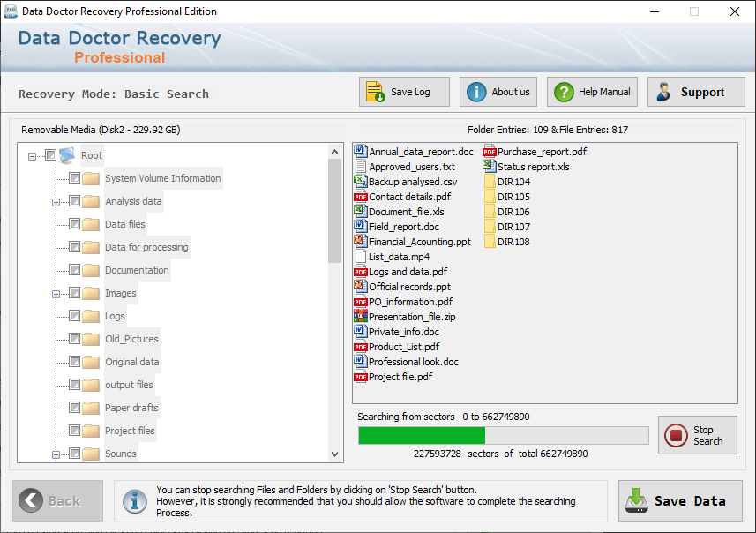This screenshot has width=756, height=533.
Task: Select the Word icon of Private_info.doc
Action: [x=360, y=332]
